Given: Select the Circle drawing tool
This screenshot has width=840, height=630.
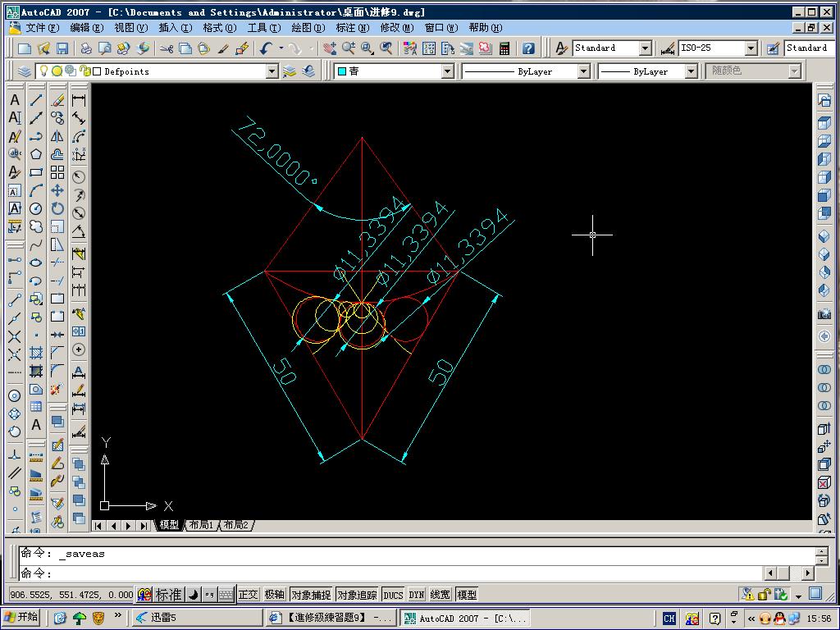Looking at the screenshot, I should pyautogui.click(x=36, y=208).
